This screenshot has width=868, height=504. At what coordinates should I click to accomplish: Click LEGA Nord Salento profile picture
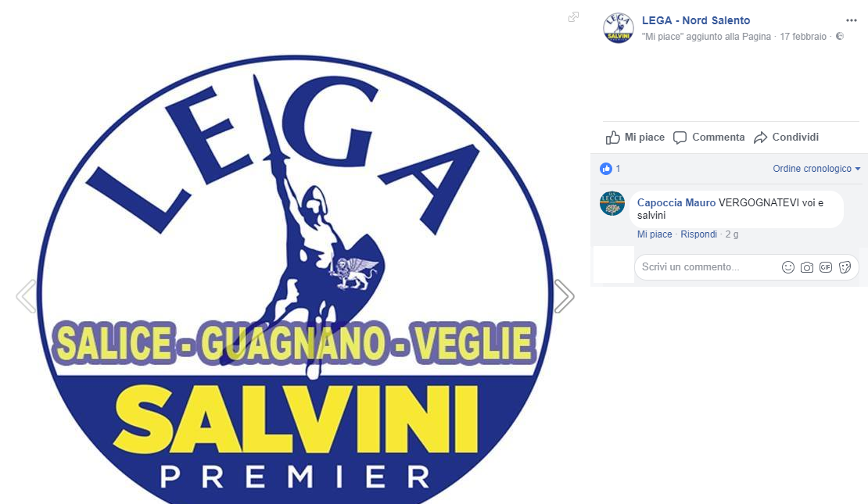click(619, 27)
